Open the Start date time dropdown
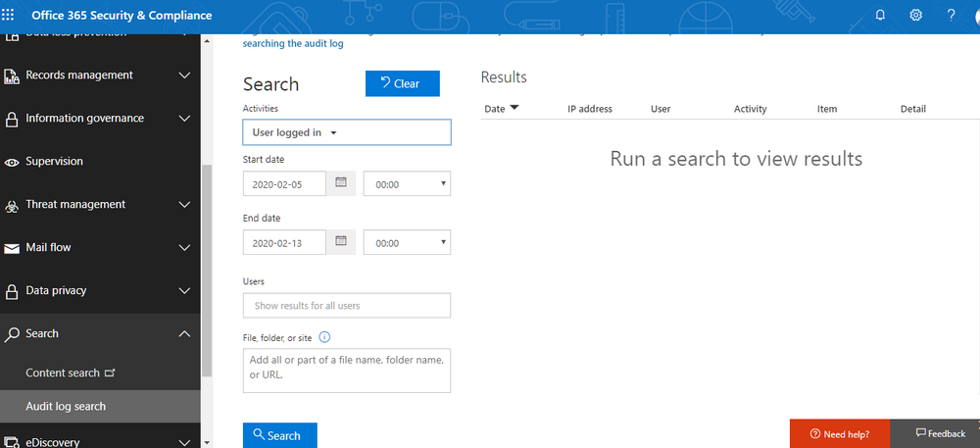Viewport: 980px width, 448px height. pos(407,183)
